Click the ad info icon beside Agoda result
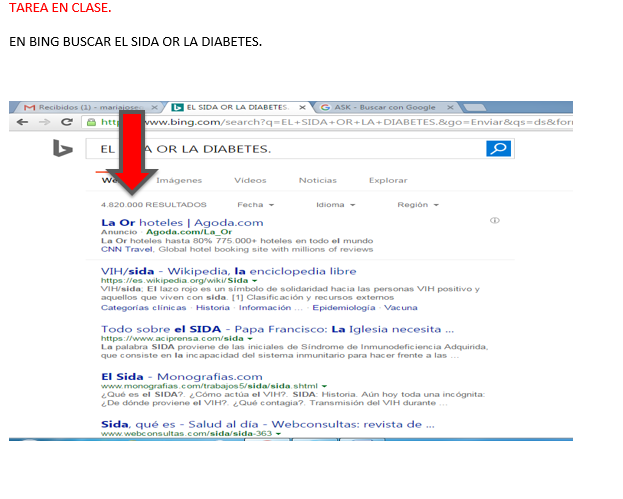 (x=495, y=220)
